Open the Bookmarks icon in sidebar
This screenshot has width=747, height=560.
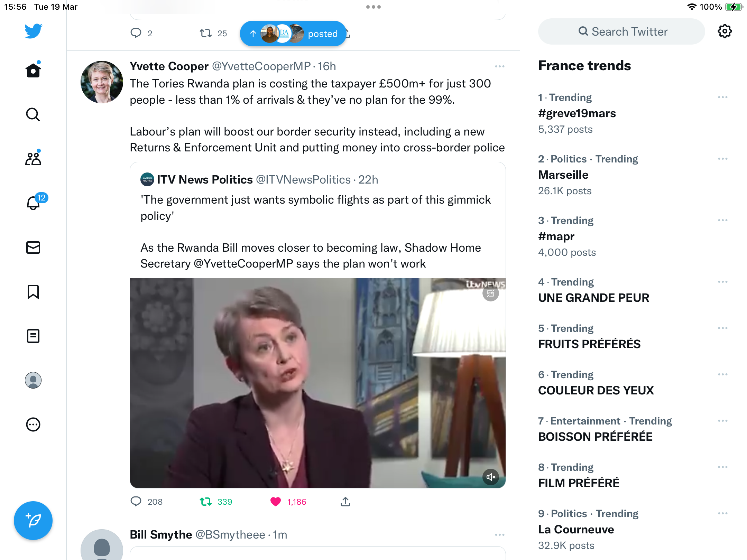pos(33,292)
